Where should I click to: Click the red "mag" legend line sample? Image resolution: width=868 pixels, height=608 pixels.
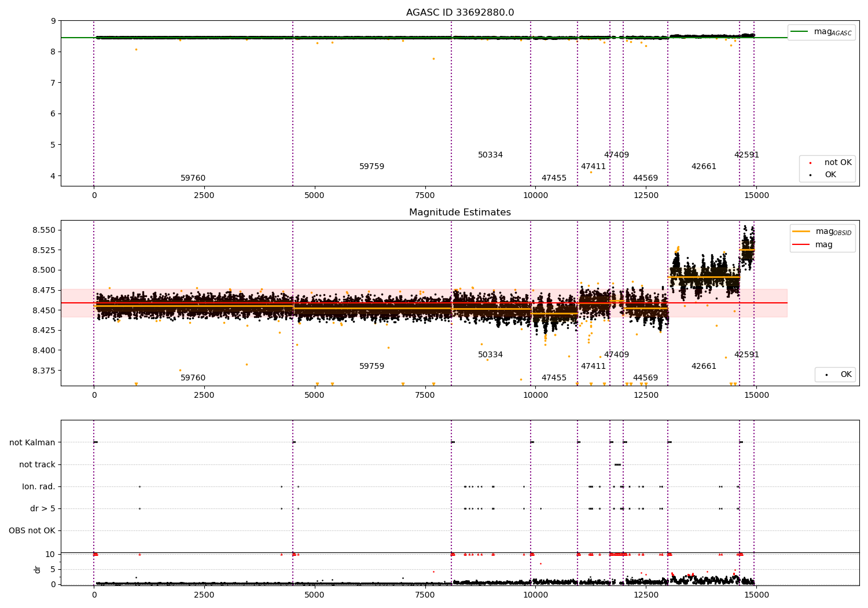[801, 245]
